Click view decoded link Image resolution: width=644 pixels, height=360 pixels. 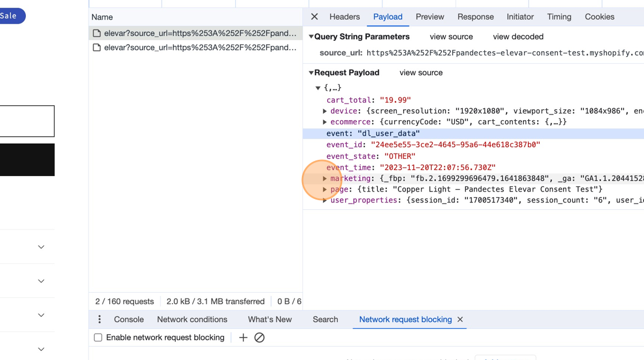[x=518, y=37]
